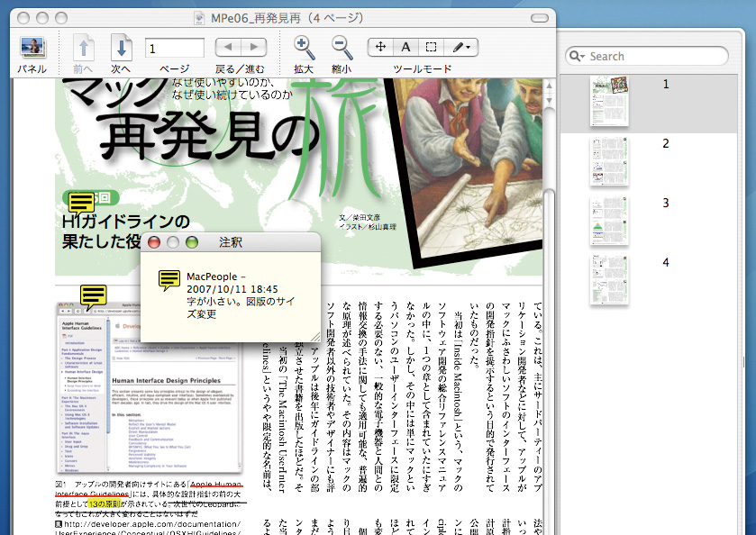This screenshot has height=535, width=756.
Task: Select the Move (crosshair) tool mode
Action: (381, 47)
